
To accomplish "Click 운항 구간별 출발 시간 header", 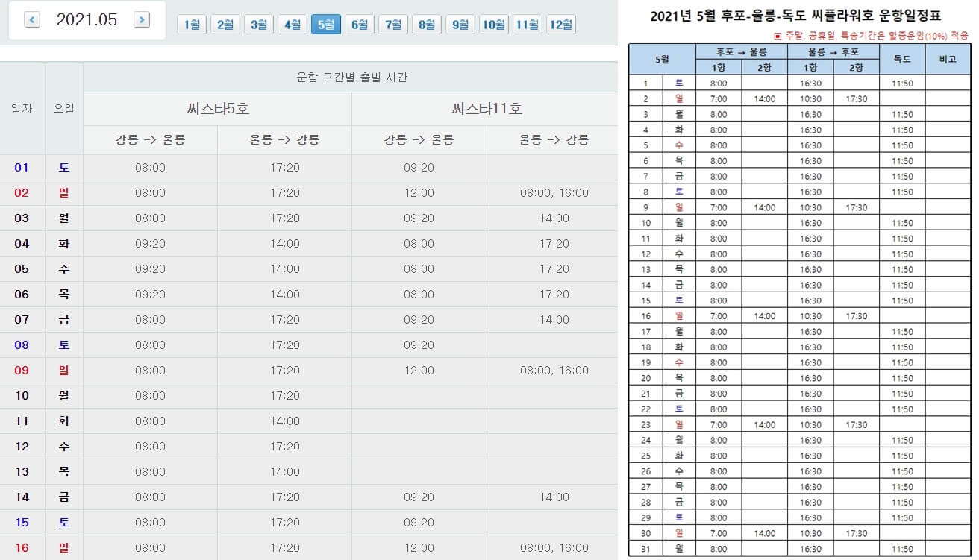I will tap(351, 78).
